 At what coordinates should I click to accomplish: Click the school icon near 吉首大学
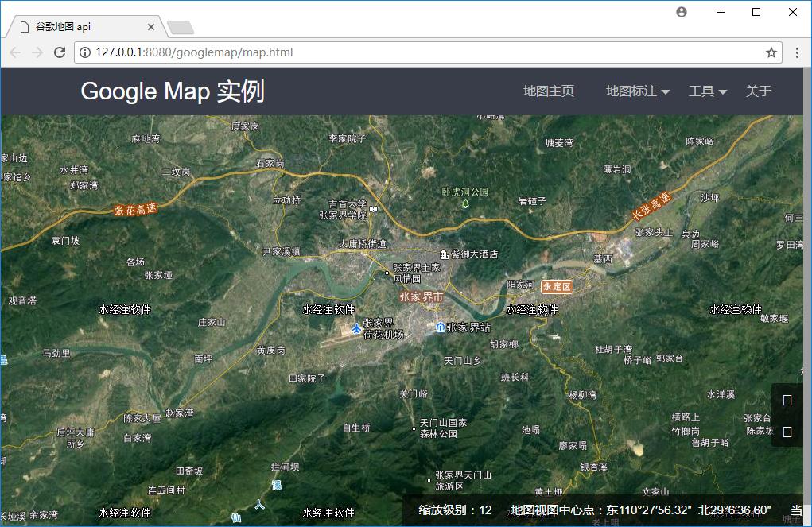tap(373, 209)
